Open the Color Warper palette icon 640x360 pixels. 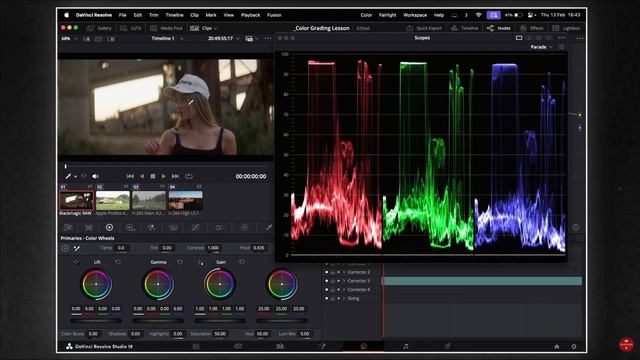tap(244, 227)
